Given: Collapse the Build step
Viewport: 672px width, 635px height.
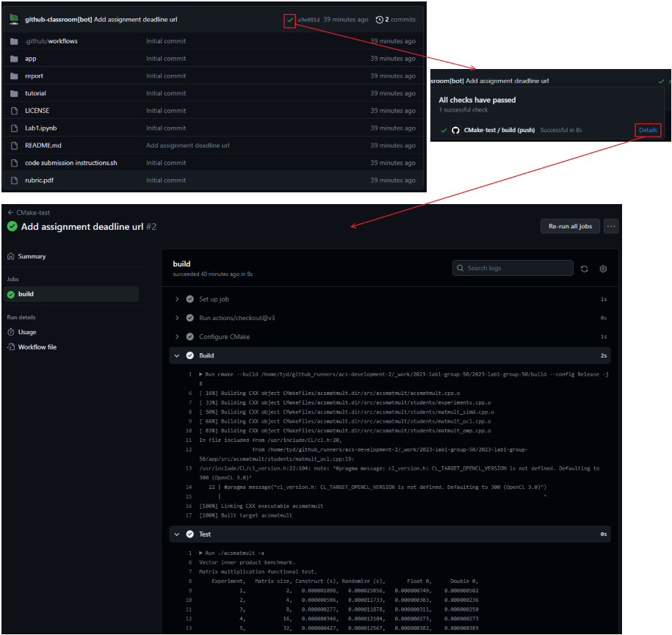Looking at the screenshot, I should pos(177,355).
